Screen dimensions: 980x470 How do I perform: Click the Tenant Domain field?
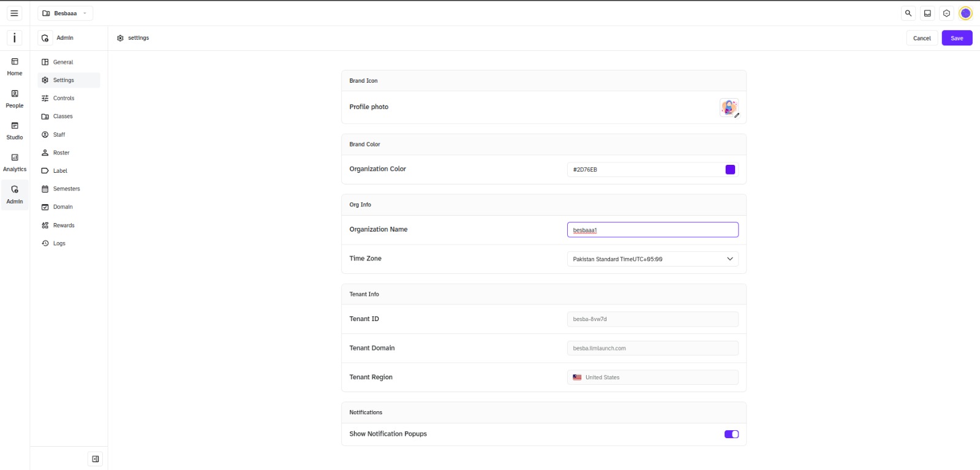point(653,348)
